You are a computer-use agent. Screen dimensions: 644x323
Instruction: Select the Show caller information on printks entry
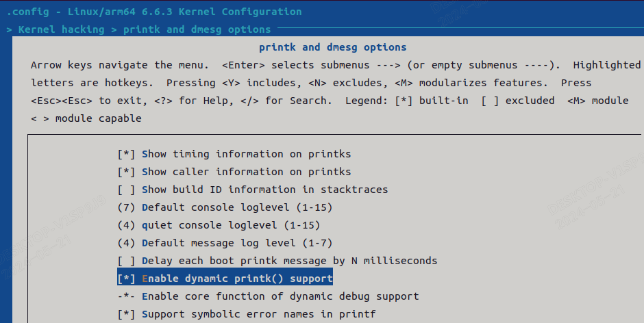click(246, 172)
